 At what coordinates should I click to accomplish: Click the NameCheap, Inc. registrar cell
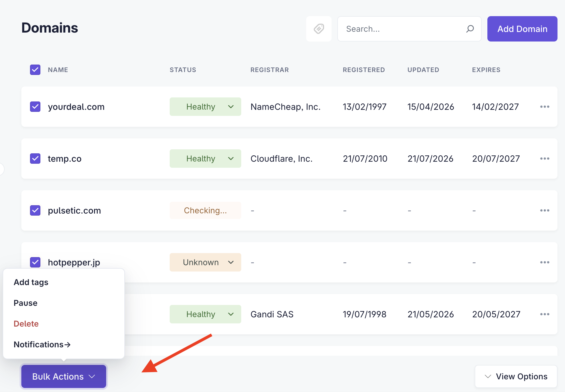coord(286,107)
